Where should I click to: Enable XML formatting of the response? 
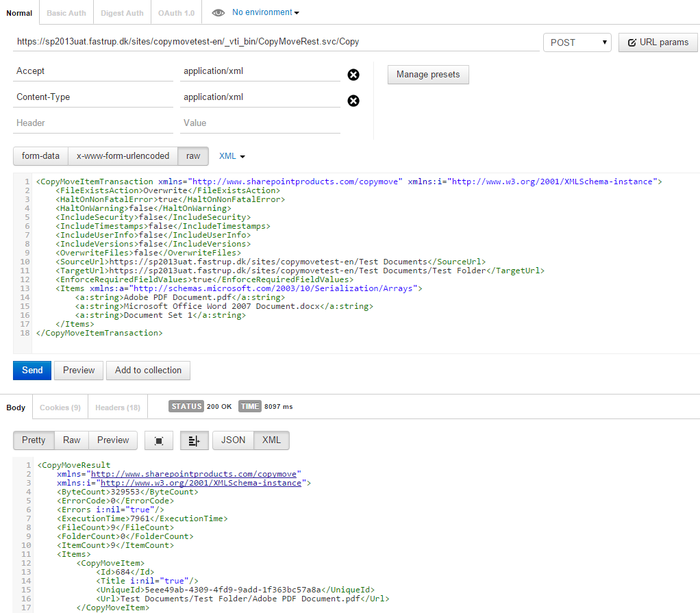point(271,440)
